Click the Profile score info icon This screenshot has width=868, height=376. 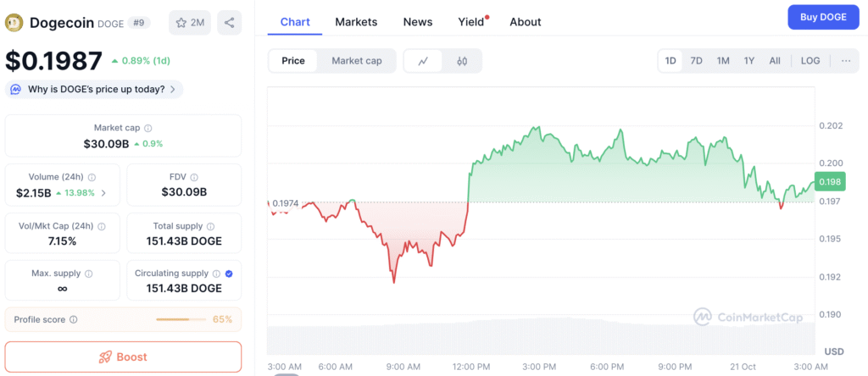point(74,319)
